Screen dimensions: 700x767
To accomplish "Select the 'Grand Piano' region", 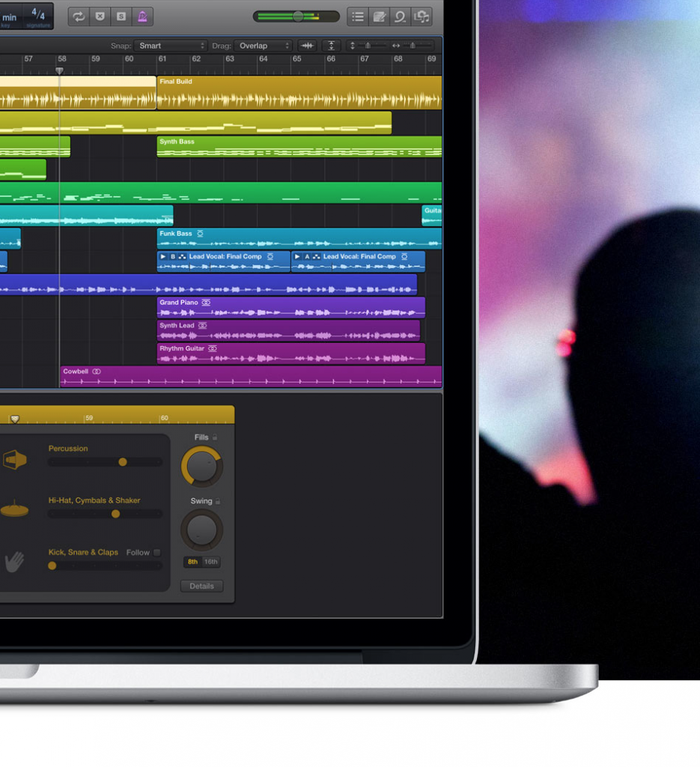I will pyautogui.click(x=290, y=308).
